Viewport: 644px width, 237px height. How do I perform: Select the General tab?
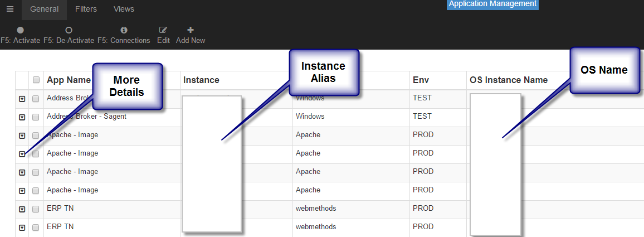coord(44,9)
